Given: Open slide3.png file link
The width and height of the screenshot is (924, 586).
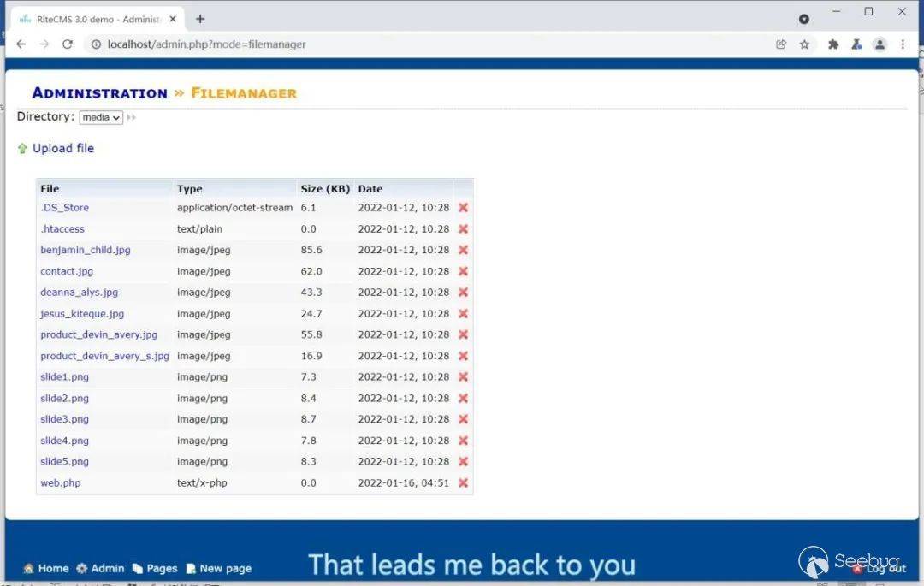Looking at the screenshot, I should click(64, 419).
